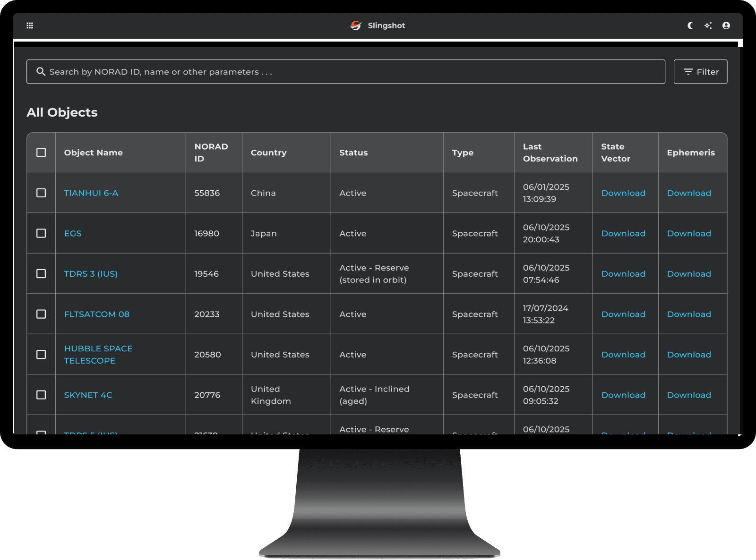Open the user account profile icon

(726, 25)
